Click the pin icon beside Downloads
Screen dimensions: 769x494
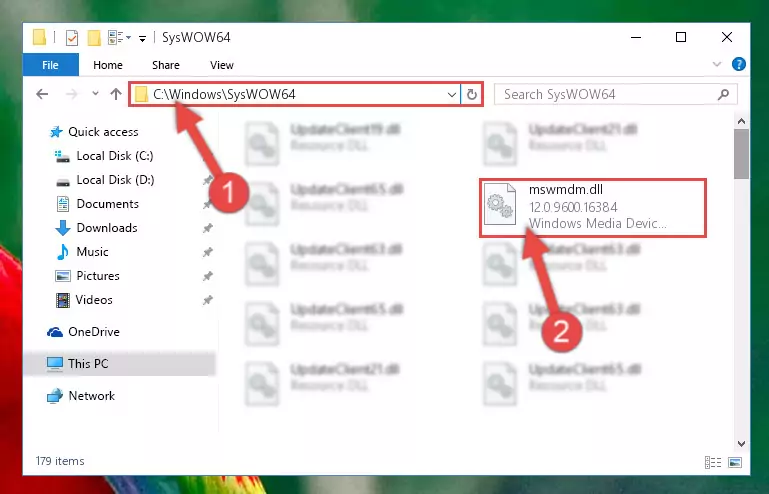tap(208, 228)
